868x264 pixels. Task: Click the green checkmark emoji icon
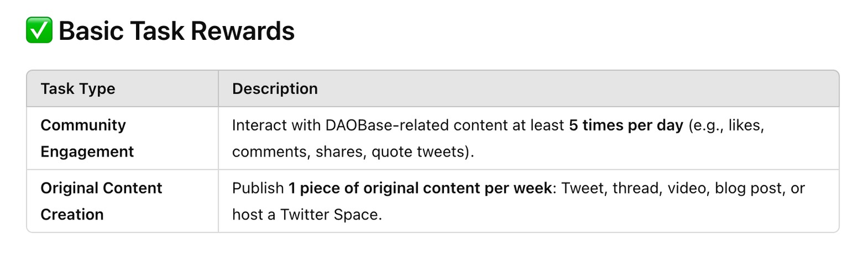pos(39,30)
